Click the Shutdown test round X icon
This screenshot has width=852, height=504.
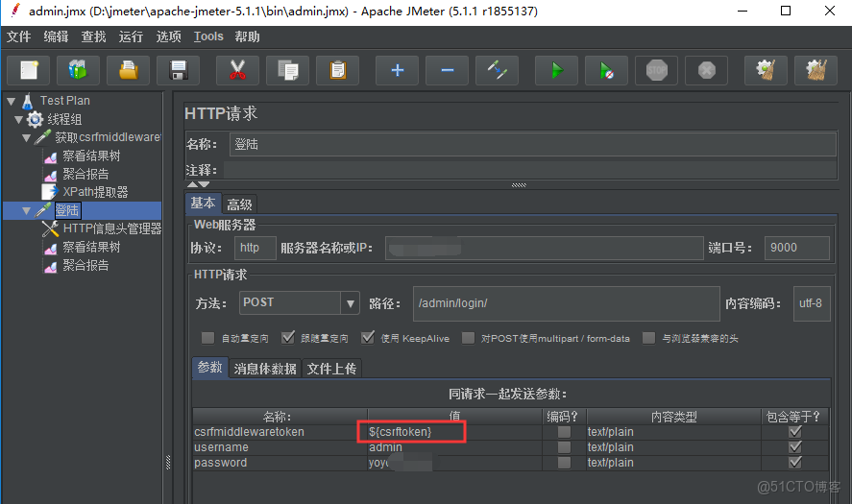coord(706,70)
